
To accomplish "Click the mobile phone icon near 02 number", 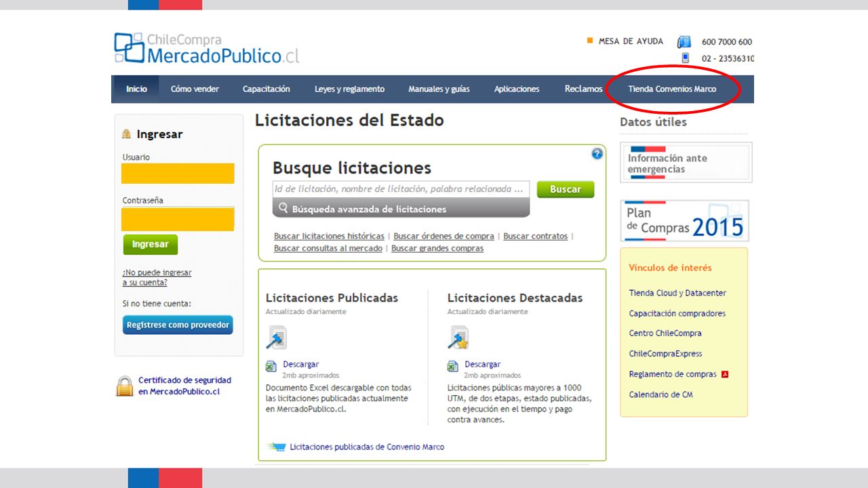I will (x=685, y=58).
